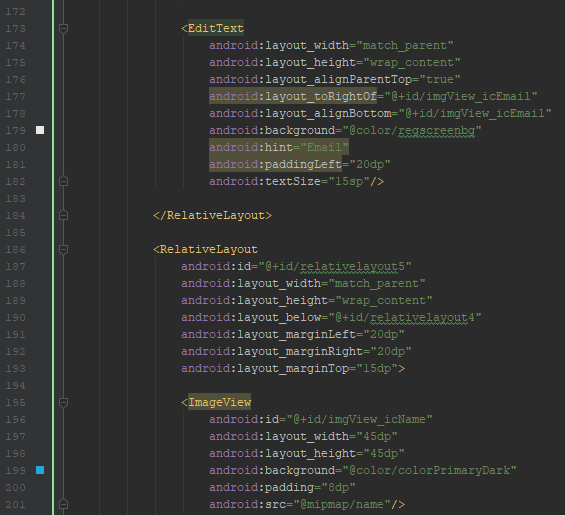Click the padding "8dp" value
This screenshot has height=515, width=565.
(338, 487)
